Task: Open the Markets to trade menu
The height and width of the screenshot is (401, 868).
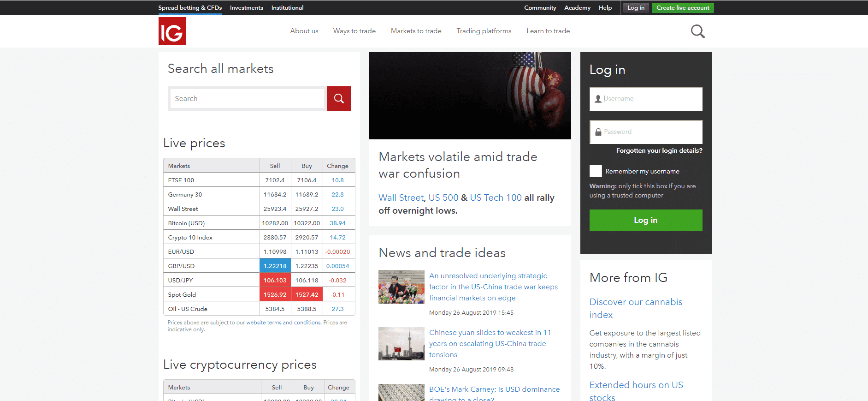Action: pos(416,31)
